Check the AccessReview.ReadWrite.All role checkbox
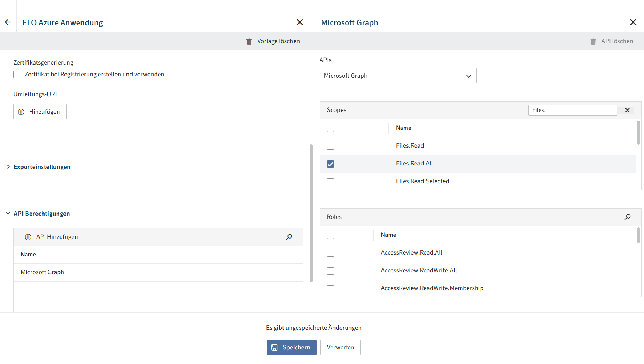The height and width of the screenshot is (364, 644). tap(331, 271)
